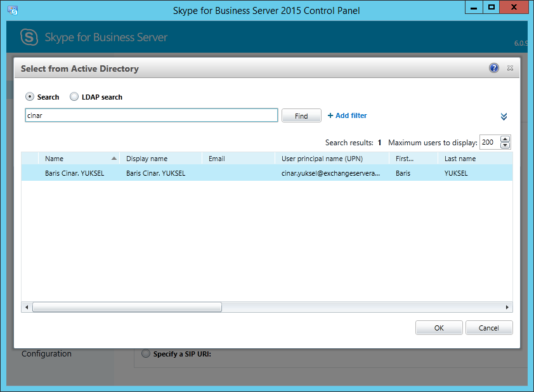Image resolution: width=534 pixels, height=392 pixels.
Task: Increase maximum users with up arrow
Action: click(x=505, y=139)
